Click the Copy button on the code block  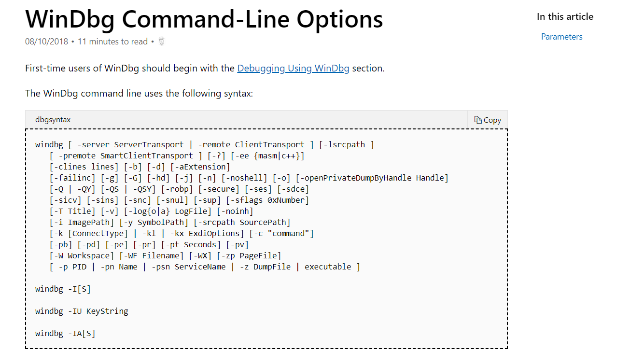coord(487,120)
